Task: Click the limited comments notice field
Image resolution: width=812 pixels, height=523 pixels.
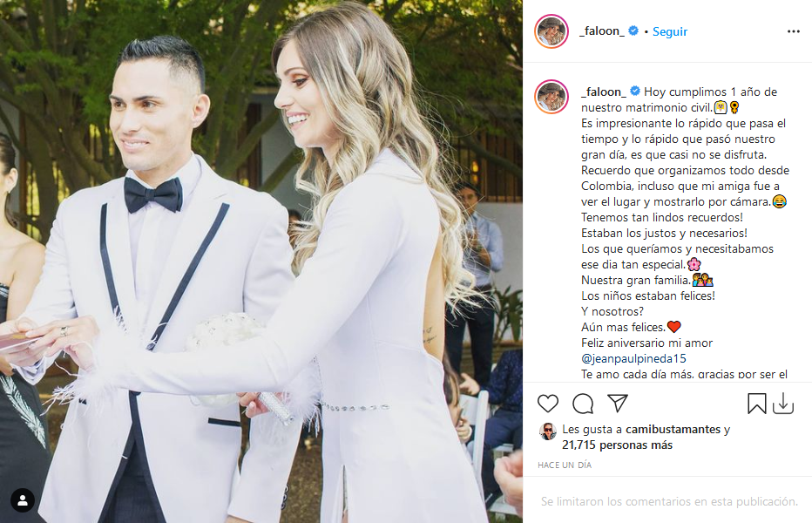Action: 668,501
